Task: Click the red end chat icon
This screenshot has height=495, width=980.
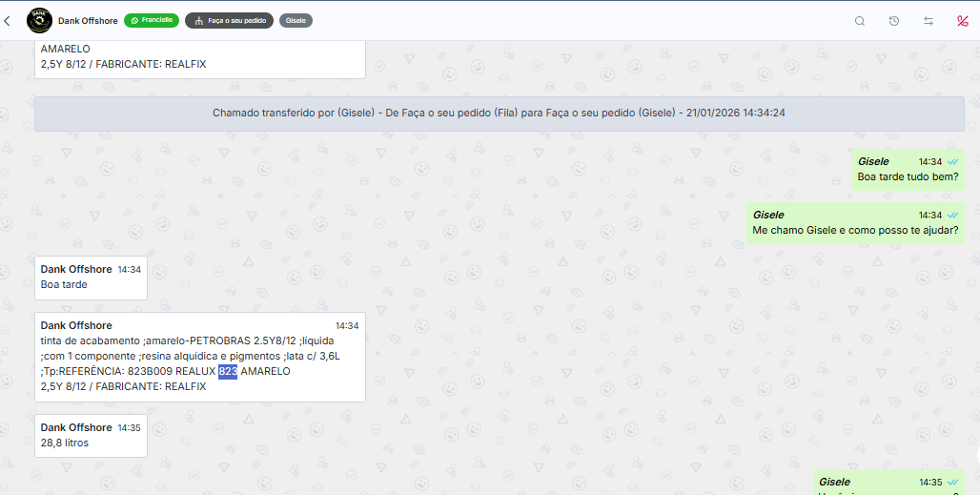Action: 962,21
